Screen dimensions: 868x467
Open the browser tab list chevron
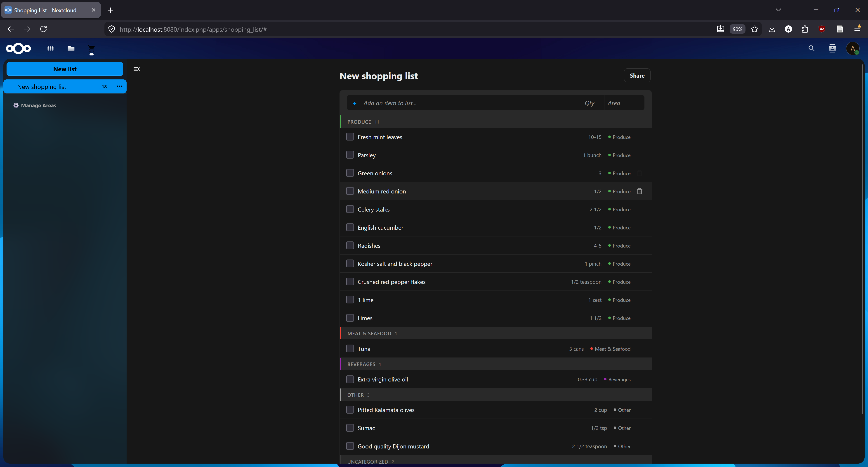click(x=778, y=10)
